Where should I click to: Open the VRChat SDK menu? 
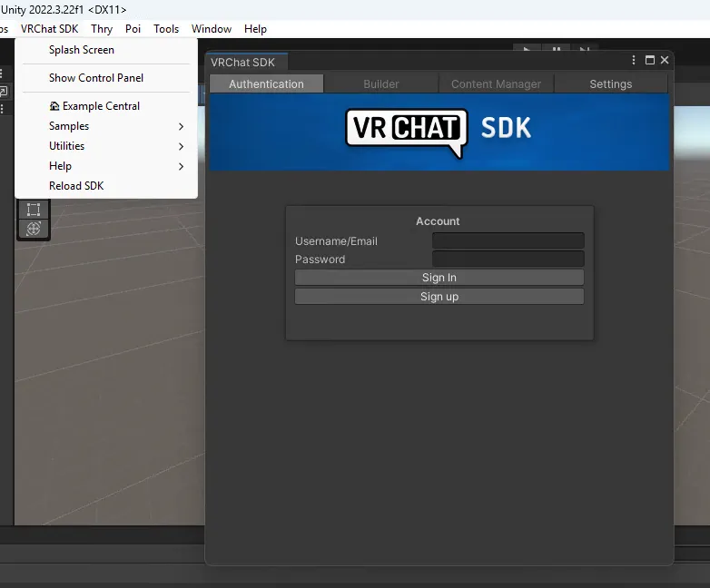coord(49,29)
